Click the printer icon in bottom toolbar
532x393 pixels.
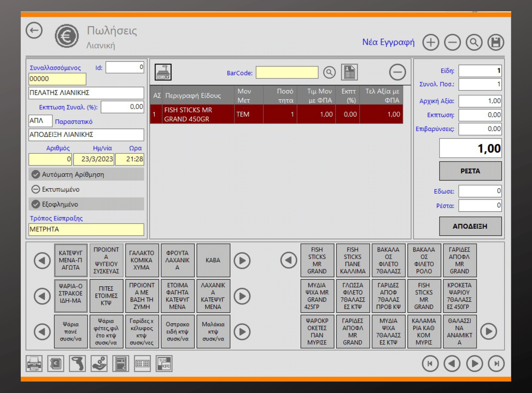pos(34,363)
